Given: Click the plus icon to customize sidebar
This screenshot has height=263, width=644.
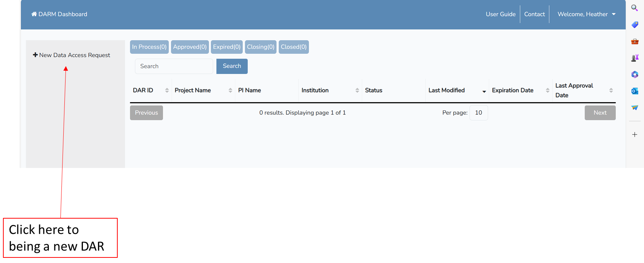Looking at the screenshot, I should tap(634, 135).
